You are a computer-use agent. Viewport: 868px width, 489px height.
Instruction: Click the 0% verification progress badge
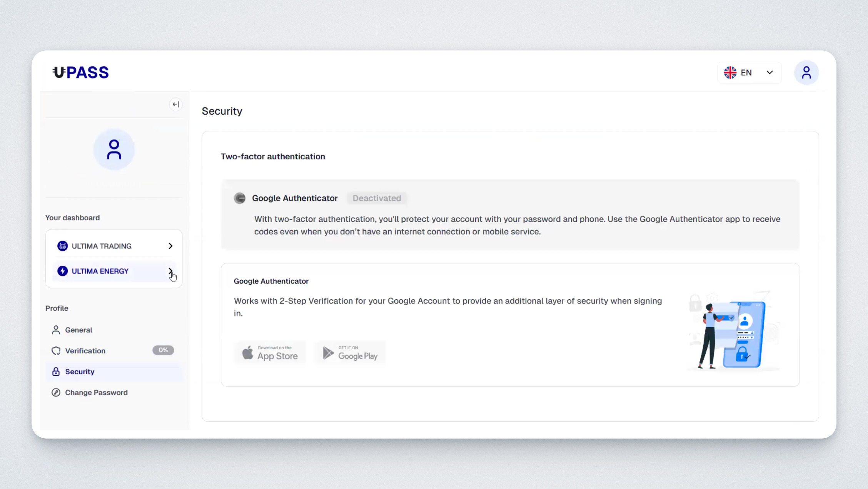coord(163,350)
